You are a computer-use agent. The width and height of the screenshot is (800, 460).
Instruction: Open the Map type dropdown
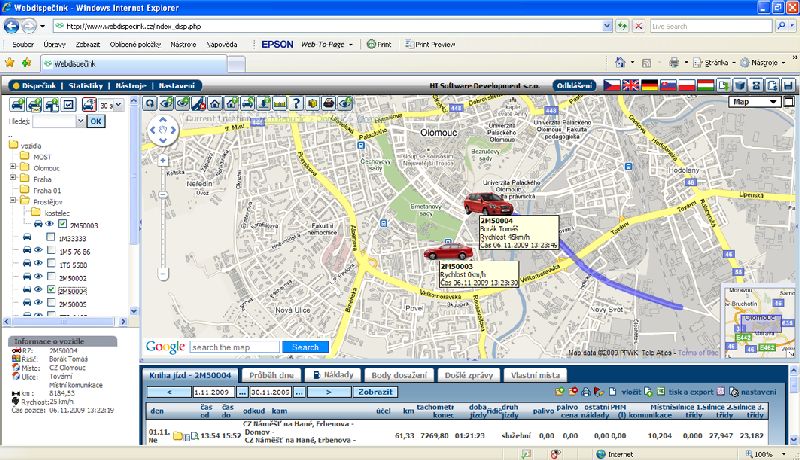[755, 101]
